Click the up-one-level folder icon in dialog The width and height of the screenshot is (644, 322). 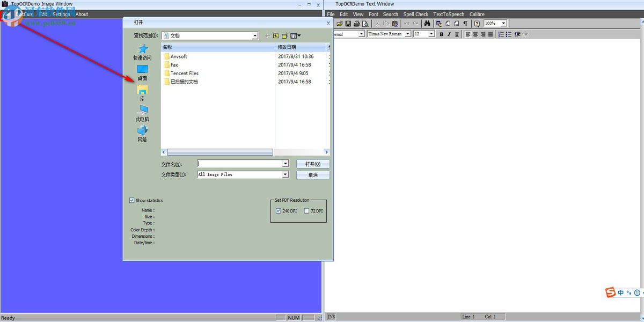(x=276, y=36)
